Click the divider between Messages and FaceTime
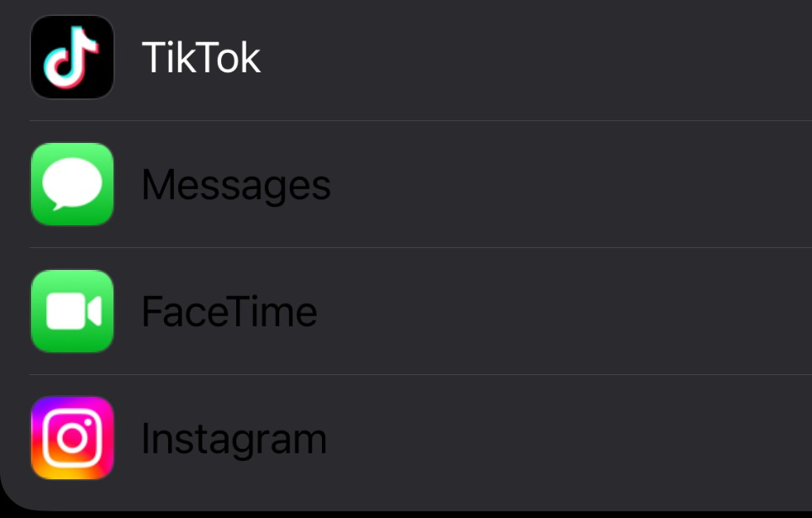 click(x=420, y=248)
